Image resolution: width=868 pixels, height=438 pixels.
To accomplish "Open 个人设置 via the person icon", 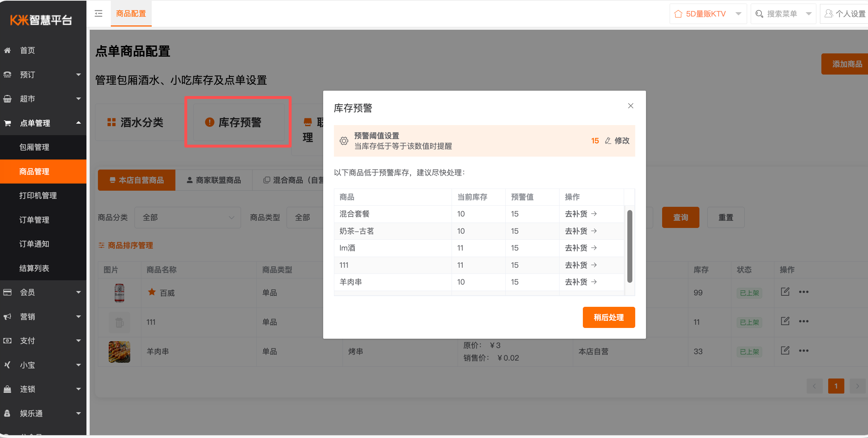I will pyautogui.click(x=829, y=13).
